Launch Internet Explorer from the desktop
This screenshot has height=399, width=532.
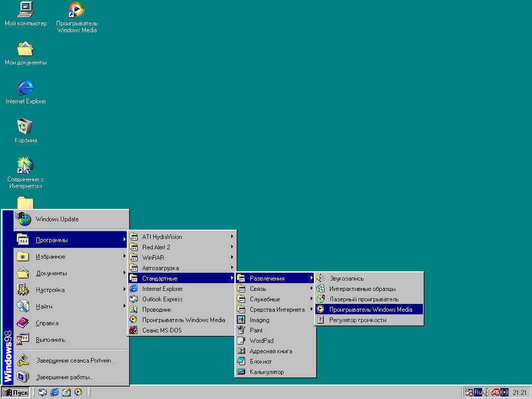pos(25,92)
